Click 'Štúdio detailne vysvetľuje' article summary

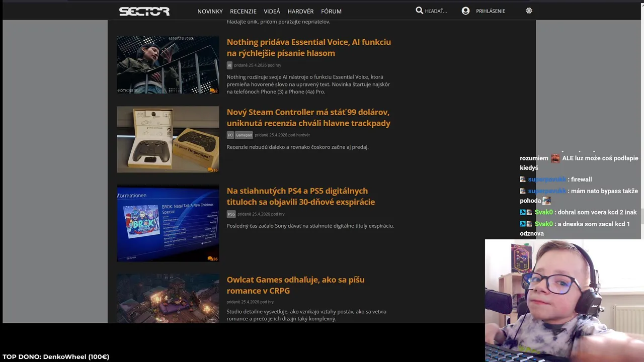306,315
